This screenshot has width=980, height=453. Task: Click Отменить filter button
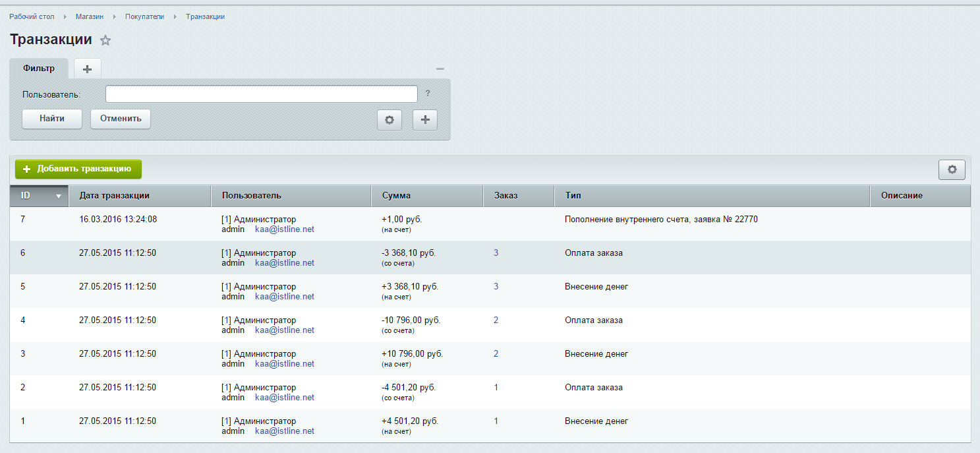point(121,119)
